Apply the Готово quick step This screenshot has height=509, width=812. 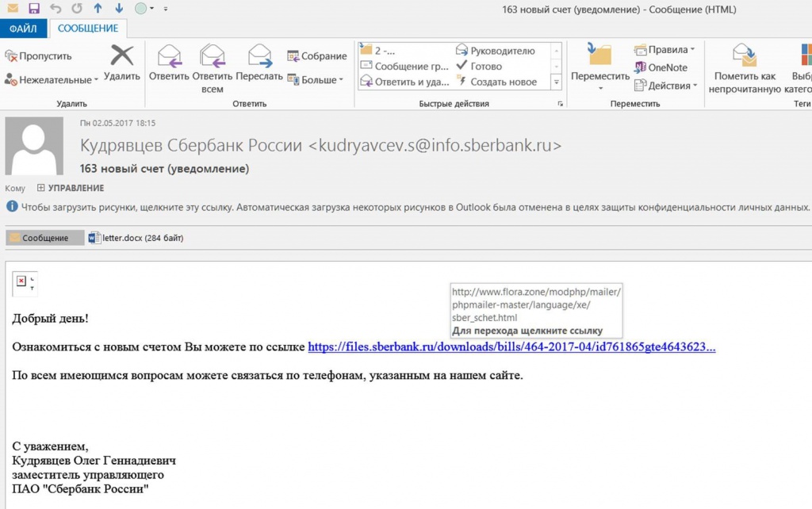click(479, 67)
